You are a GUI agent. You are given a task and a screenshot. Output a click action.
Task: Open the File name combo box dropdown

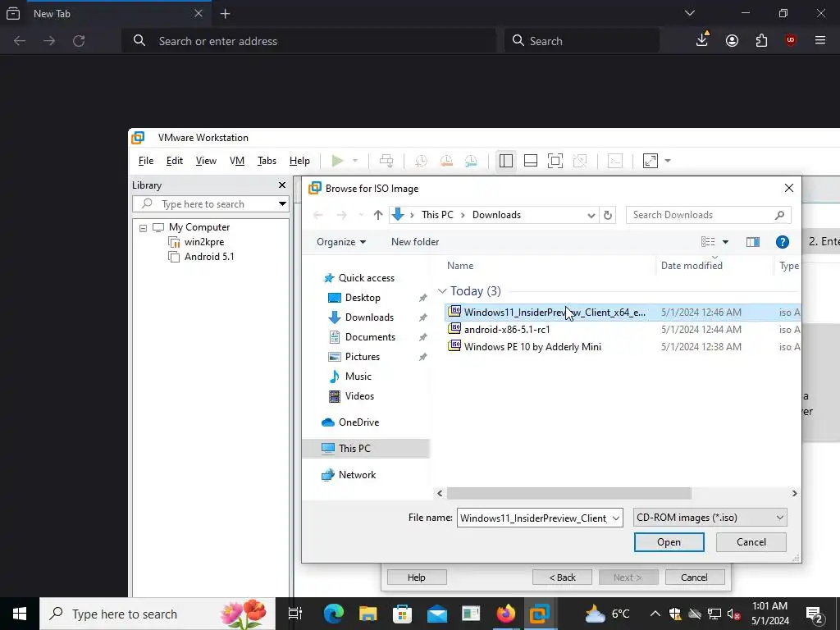[615, 518]
